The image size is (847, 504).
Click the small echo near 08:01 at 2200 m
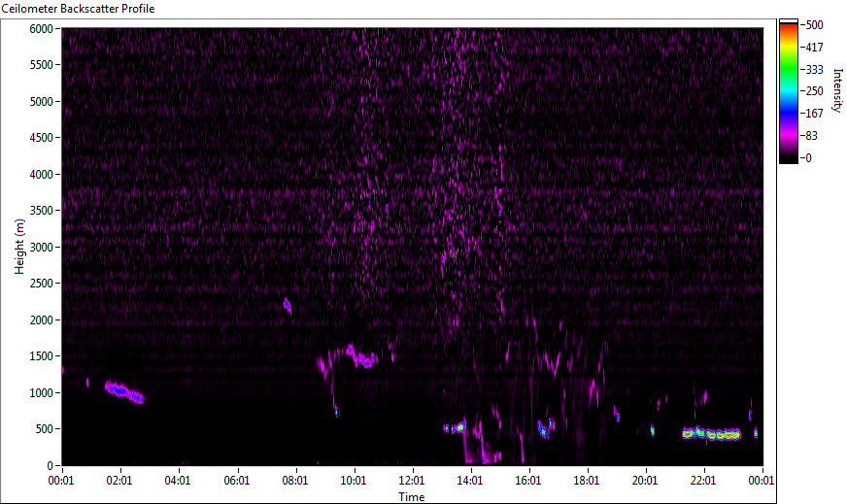tap(288, 306)
